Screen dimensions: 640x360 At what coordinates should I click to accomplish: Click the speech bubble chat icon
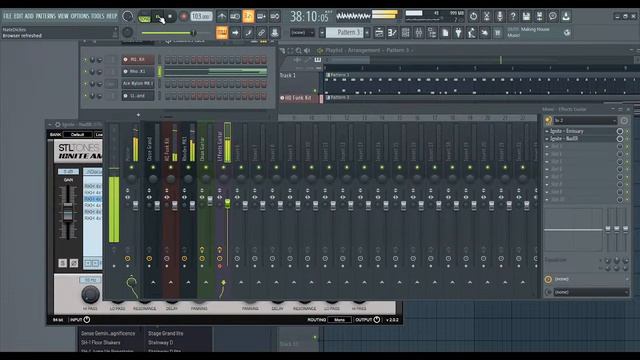(x=553, y=16)
